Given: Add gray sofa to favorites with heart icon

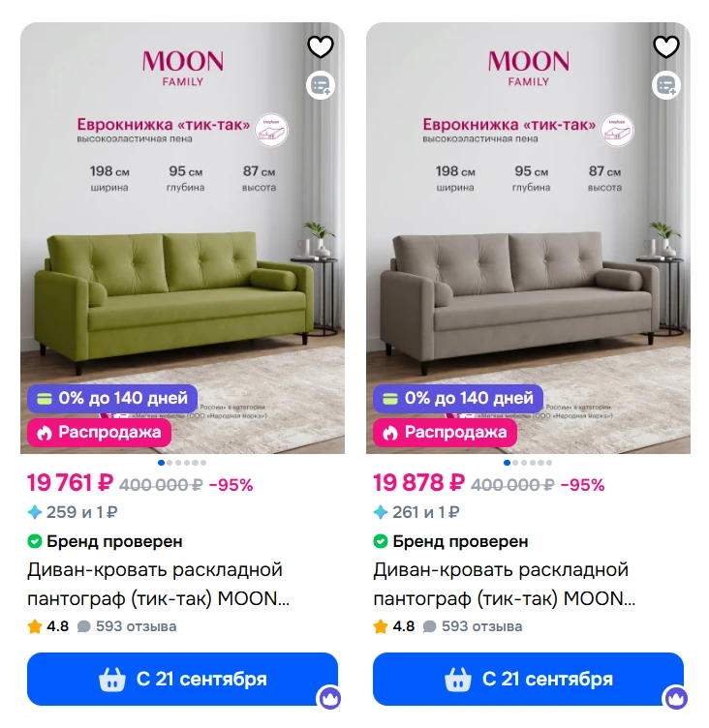Looking at the screenshot, I should click(666, 46).
